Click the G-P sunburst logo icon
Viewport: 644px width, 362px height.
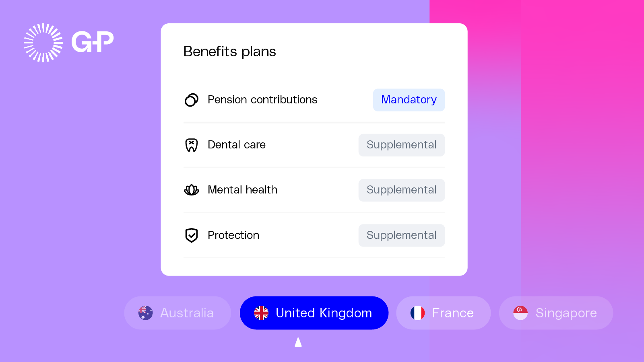pos(43,43)
